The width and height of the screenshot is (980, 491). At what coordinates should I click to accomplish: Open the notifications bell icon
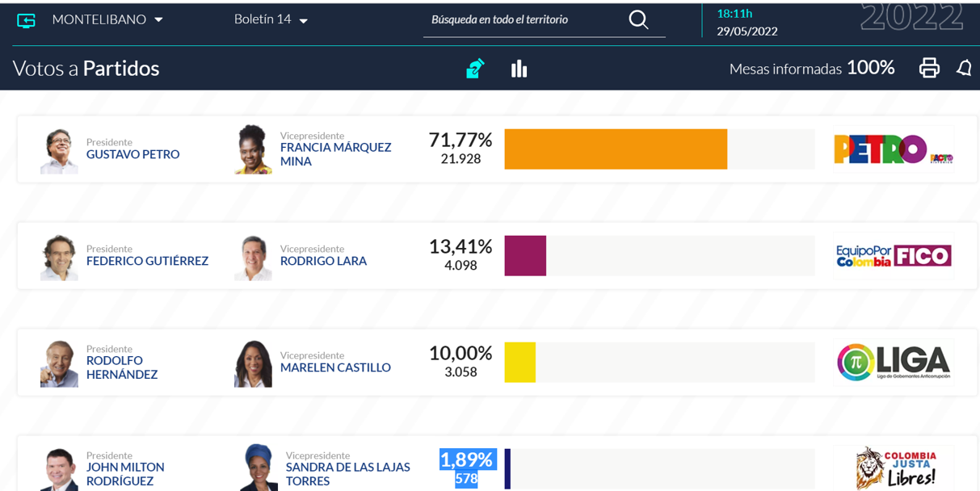(964, 68)
